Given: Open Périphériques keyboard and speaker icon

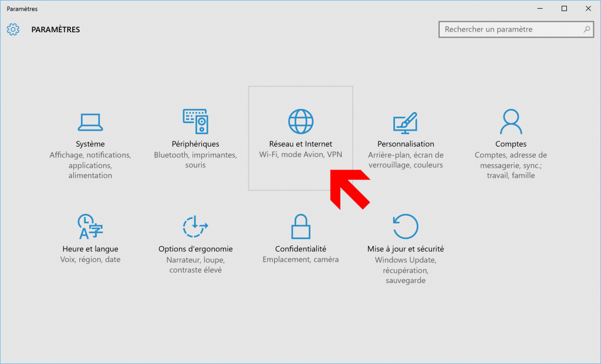Looking at the screenshot, I should click(195, 121).
